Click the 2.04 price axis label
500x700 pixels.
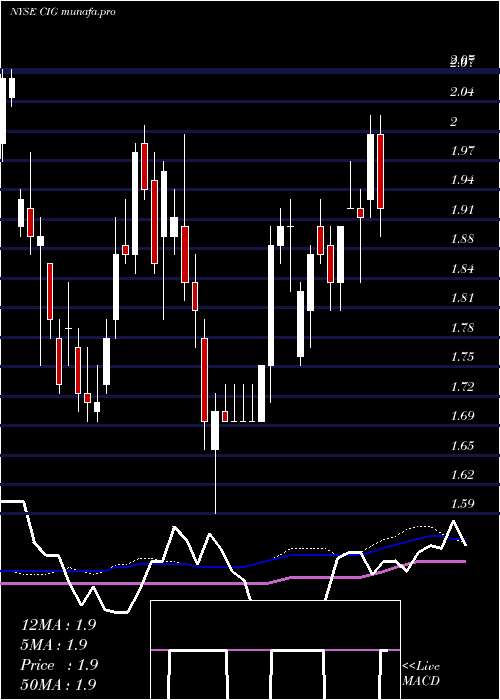click(x=462, y=92)
